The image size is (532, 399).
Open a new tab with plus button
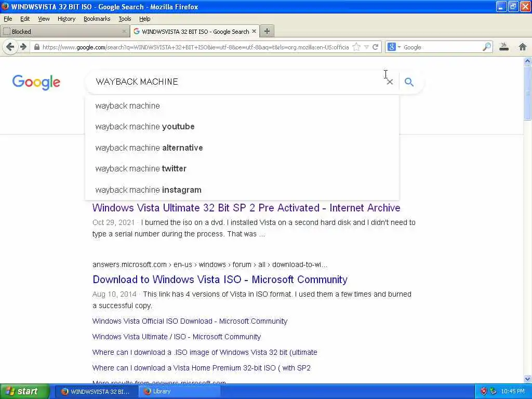click(x=267, y=31)
